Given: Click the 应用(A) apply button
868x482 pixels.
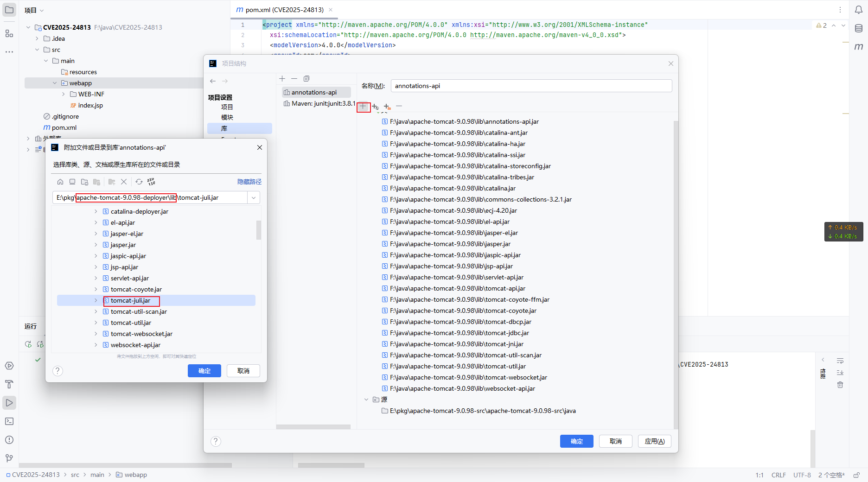Looking at the screenshot, I should (655, 441).
